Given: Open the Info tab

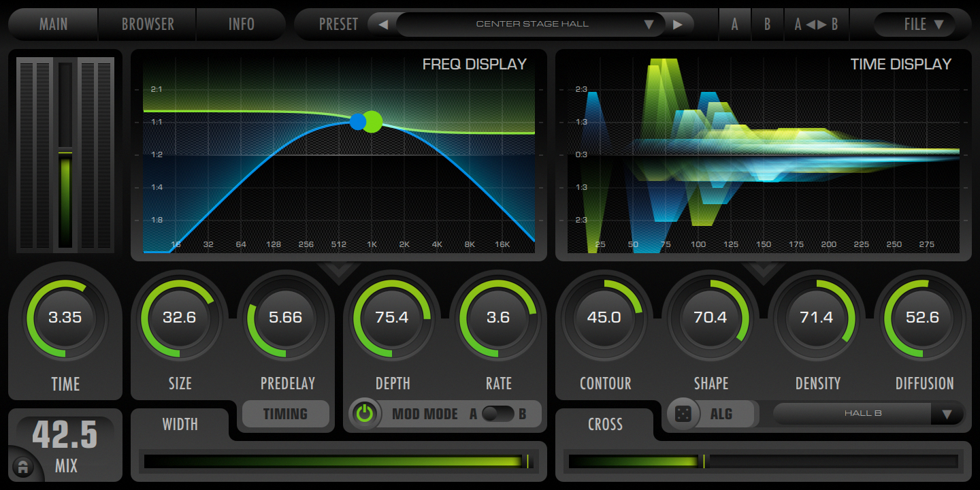Looking at the screenshot, I should 241,24.
